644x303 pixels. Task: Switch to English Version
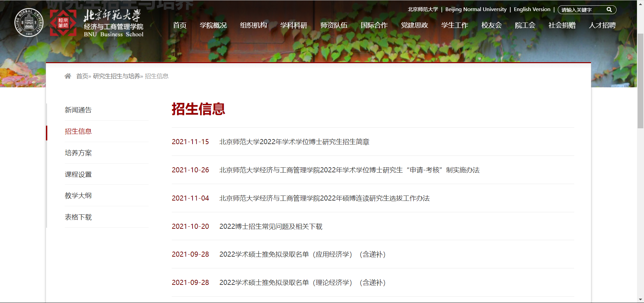[x=532, y=9]
